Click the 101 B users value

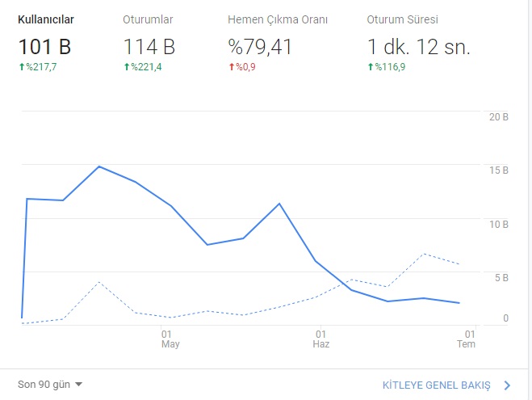point(44,47)
